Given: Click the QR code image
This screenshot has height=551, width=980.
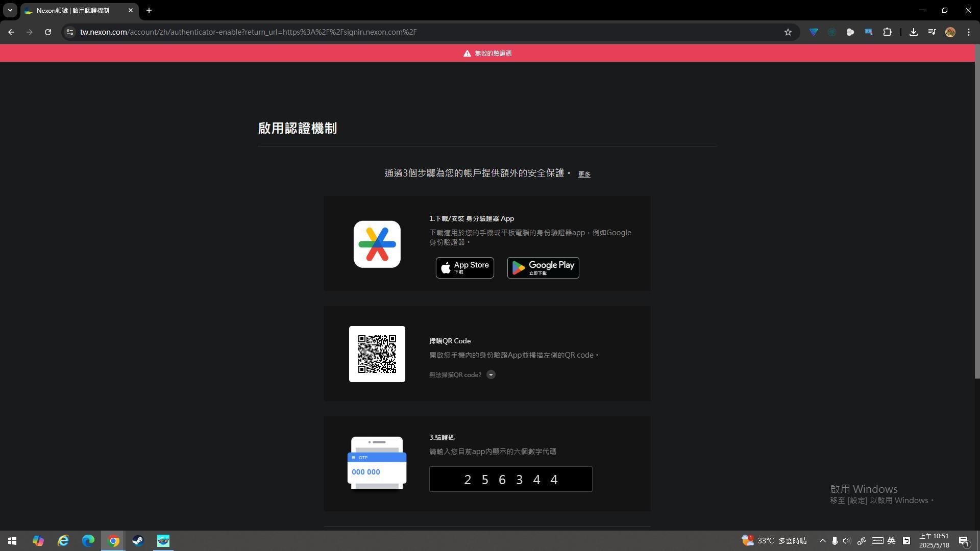Looking at the screenshot, I should point(377,354).
